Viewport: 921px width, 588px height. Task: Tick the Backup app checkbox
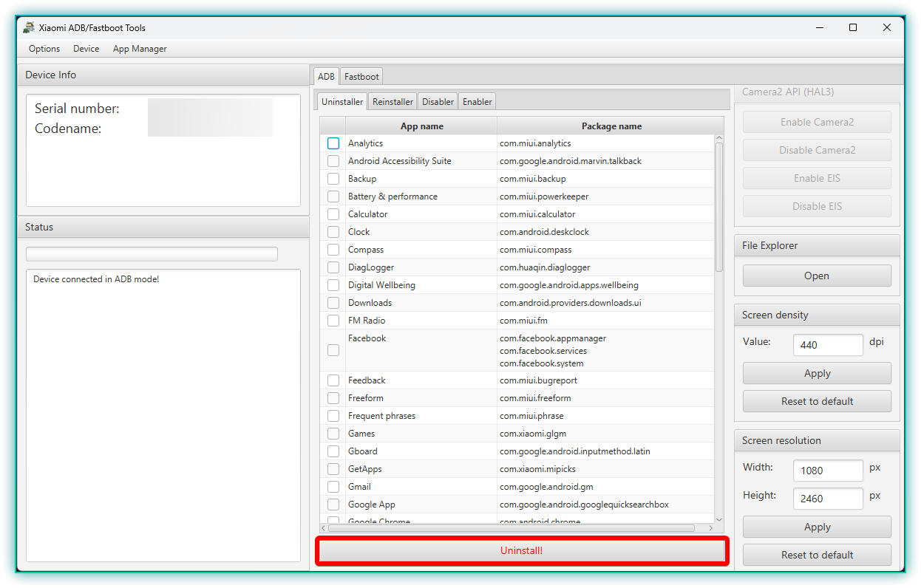[x=333, y=179]
